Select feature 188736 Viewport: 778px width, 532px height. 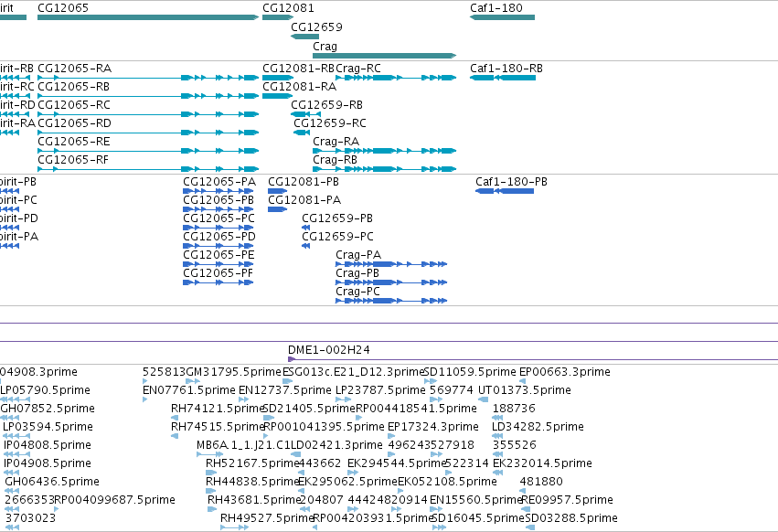tap(514, 409)
